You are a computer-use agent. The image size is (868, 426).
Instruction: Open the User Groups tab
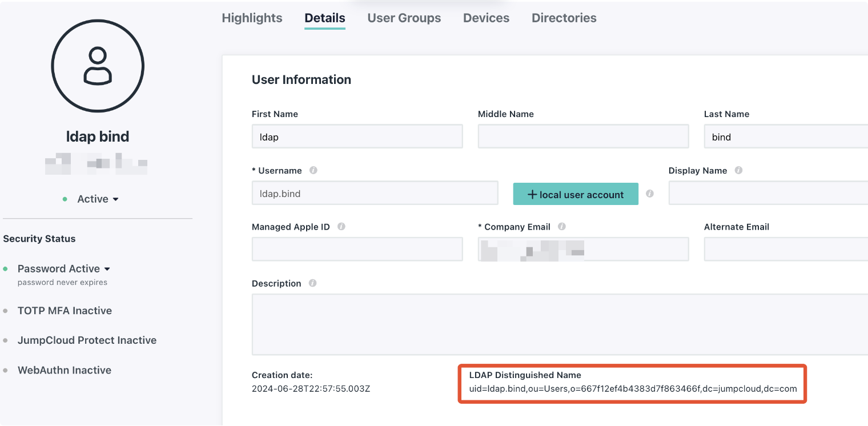click(404, 18)
